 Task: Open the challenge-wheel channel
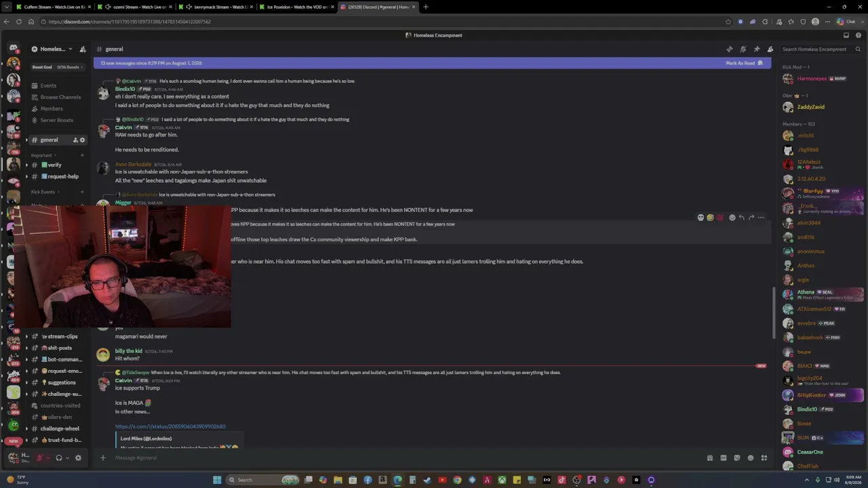(56, 428)
